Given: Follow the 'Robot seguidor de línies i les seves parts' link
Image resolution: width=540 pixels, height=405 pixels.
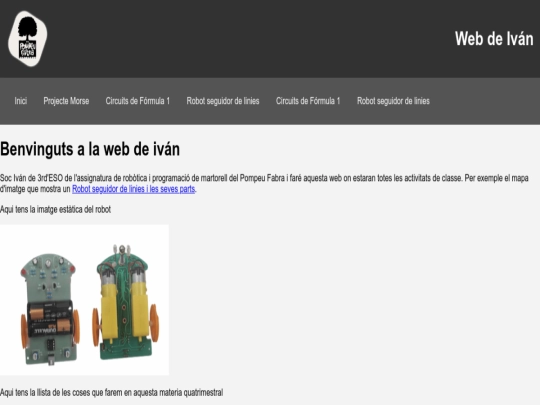Looking at the screenshot, I should (x=134, y=189).
